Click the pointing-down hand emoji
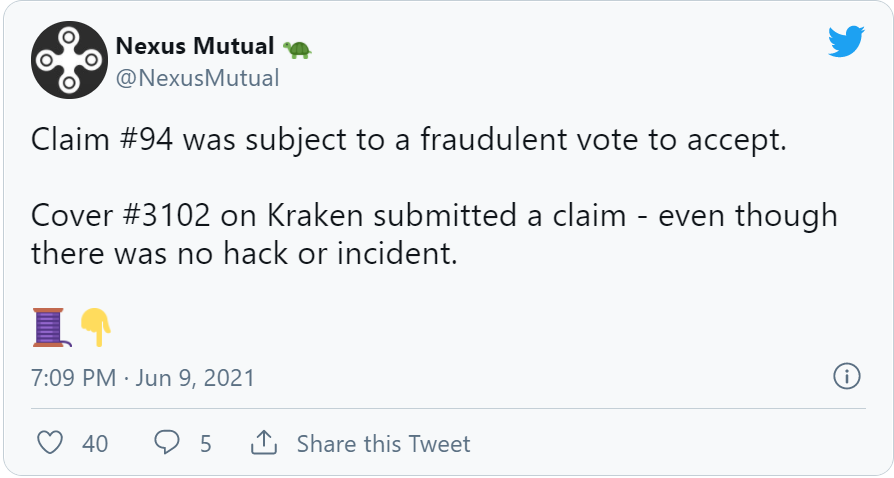The image size is (894, 478). [95, 327]
